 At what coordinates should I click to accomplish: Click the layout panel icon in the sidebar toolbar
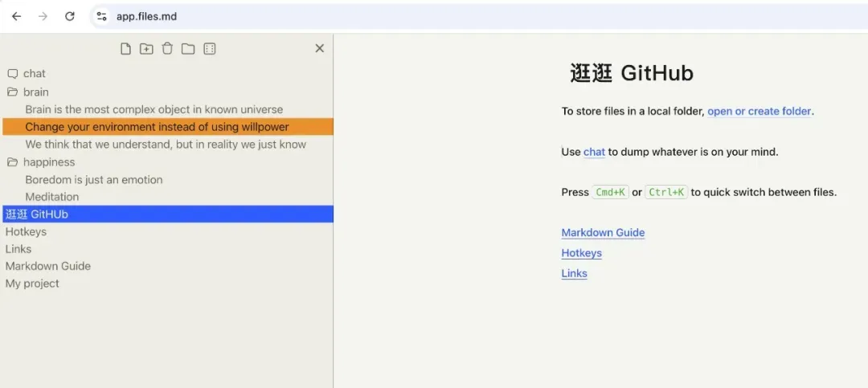click(x=209, y=49)
